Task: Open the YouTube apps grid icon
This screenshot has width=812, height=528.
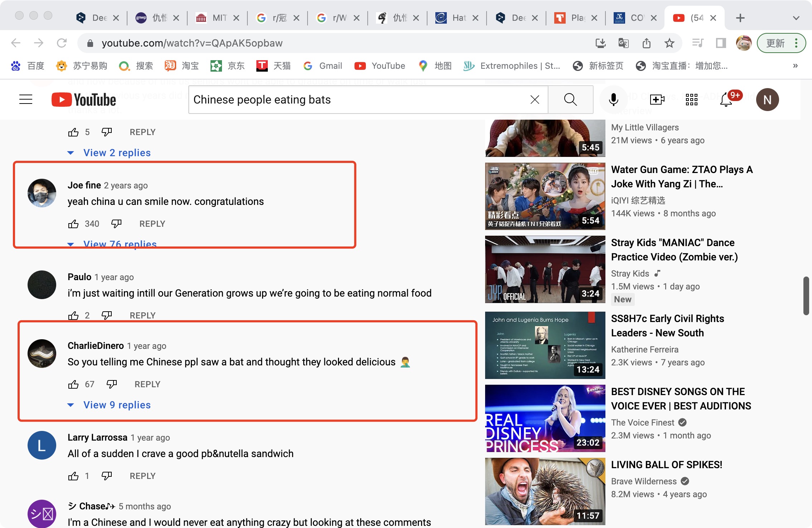Action: tap(691, 100)
